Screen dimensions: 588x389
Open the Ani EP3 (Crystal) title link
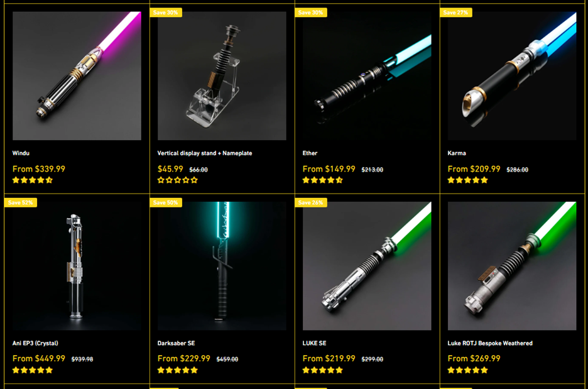click(x=35, y=343)
